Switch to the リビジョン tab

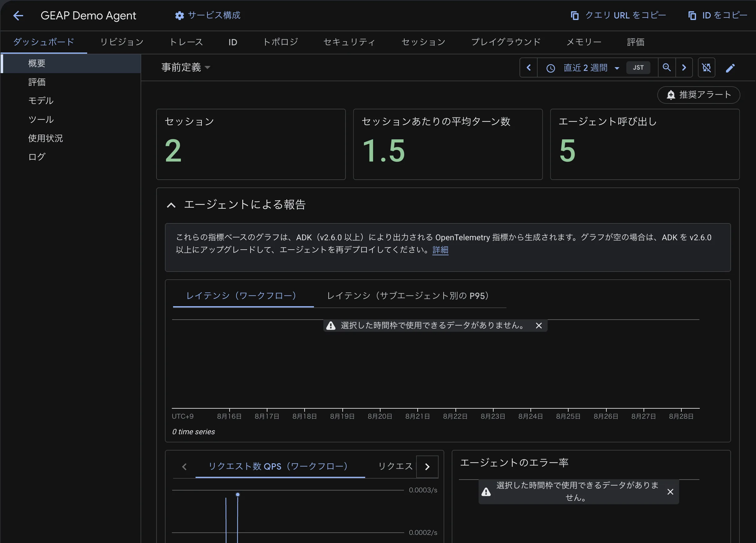pyautogui.click(x=122, y=42)
